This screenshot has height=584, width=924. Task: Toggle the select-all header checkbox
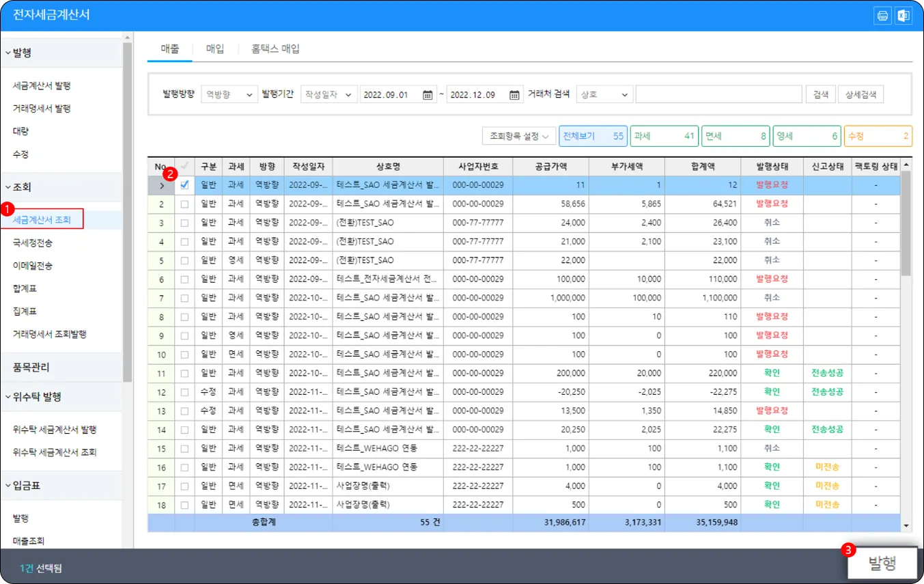tap(184, 166)
